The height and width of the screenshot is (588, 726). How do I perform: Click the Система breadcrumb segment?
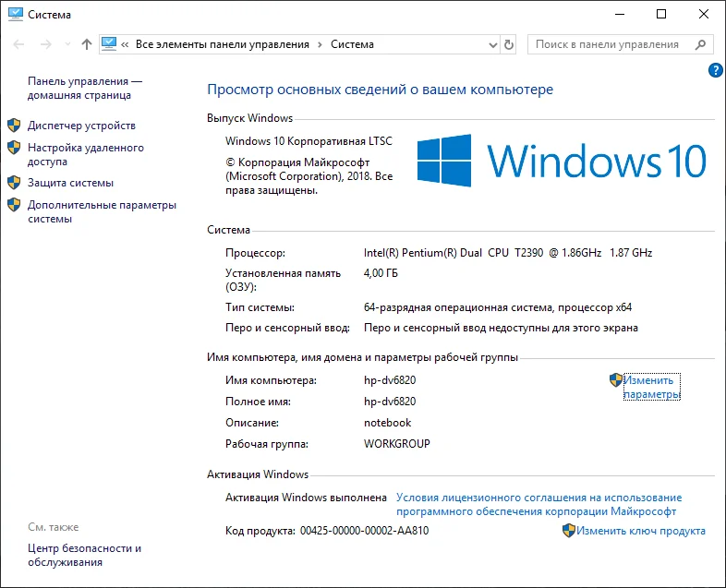click(x=352, y=44)
